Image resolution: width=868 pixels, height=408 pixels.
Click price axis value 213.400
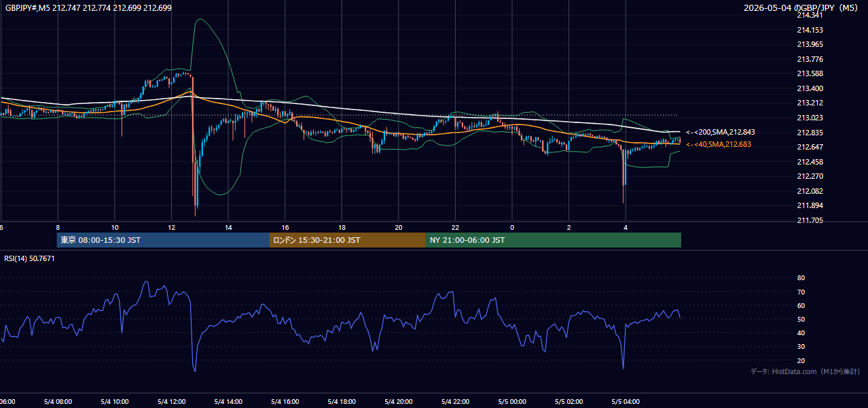(810, 88)
